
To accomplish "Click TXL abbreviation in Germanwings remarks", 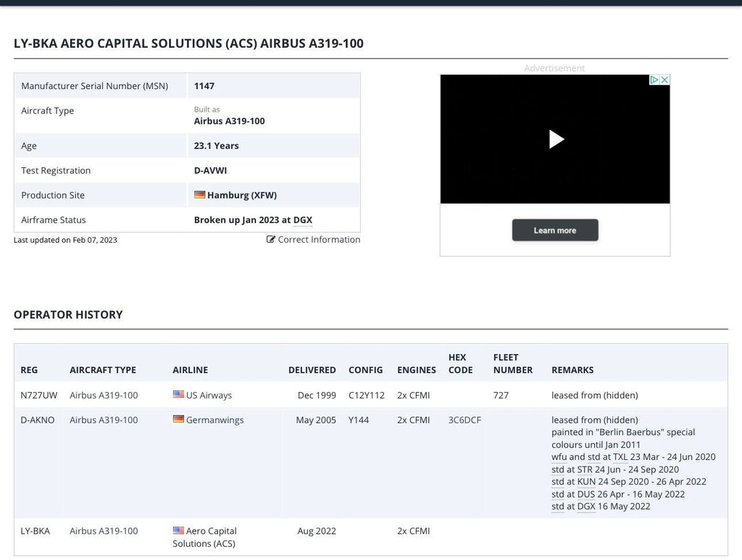I will (620, 457).
